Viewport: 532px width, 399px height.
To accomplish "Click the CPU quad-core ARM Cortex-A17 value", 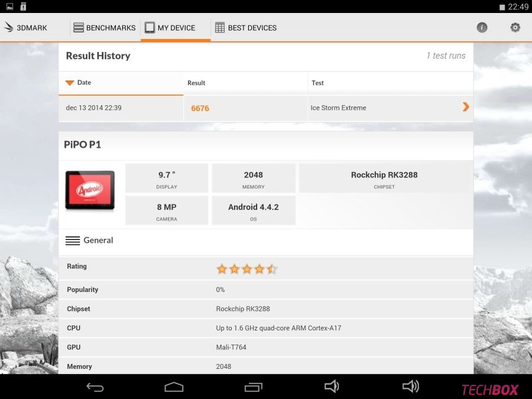I will coord(278,328).
